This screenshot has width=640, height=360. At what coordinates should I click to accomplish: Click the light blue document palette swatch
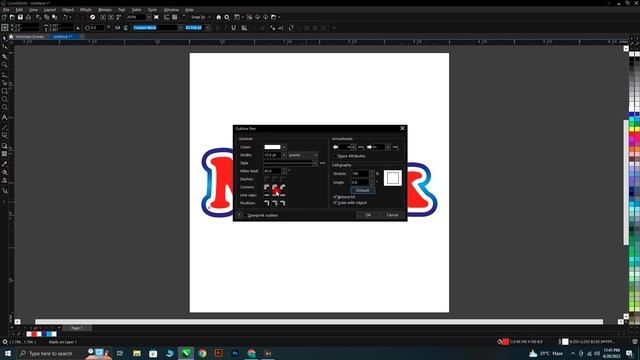(x=49, y=334)
